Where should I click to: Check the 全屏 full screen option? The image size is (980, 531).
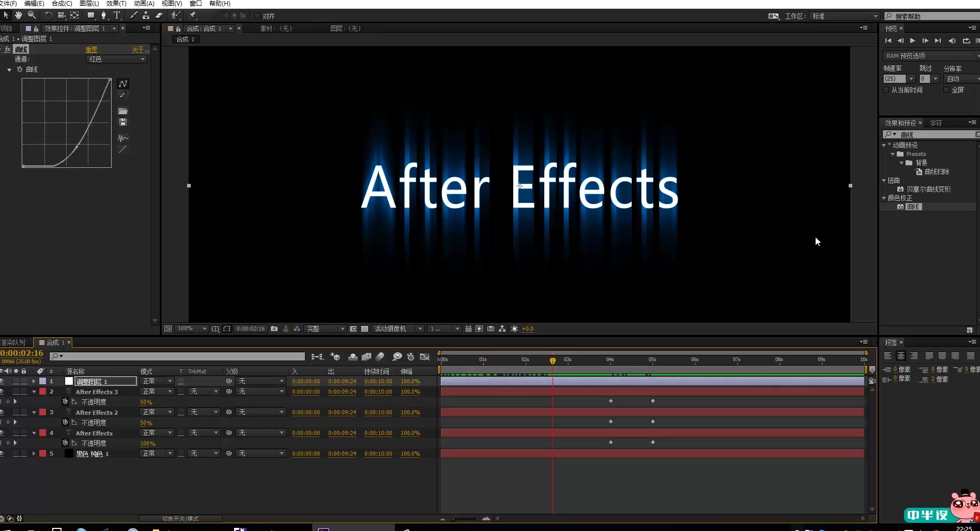pos(946,90)
